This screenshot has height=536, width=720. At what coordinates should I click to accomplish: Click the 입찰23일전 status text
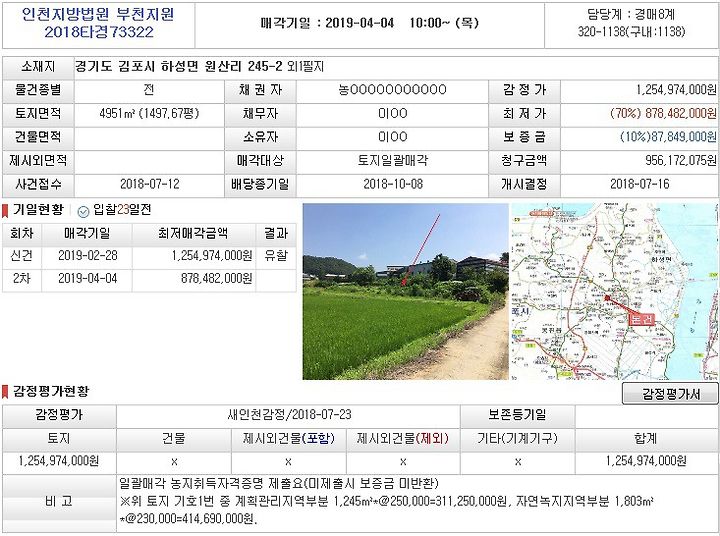point(122,210)
